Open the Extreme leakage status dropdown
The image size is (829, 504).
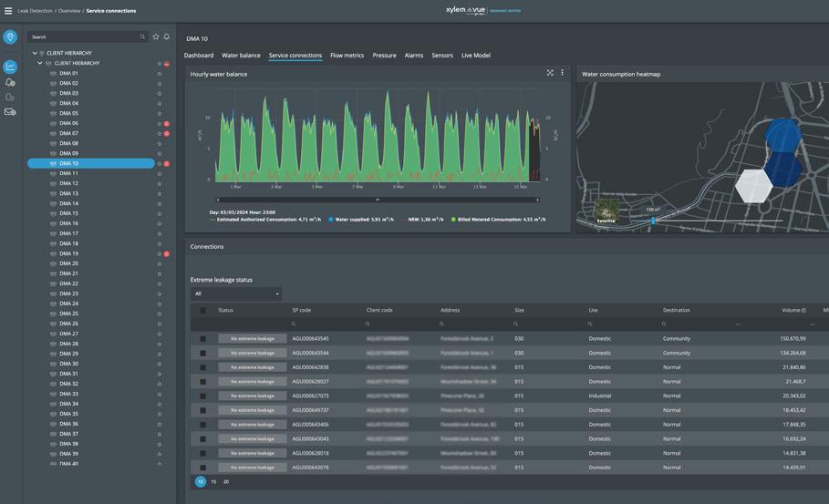[236, 293]
